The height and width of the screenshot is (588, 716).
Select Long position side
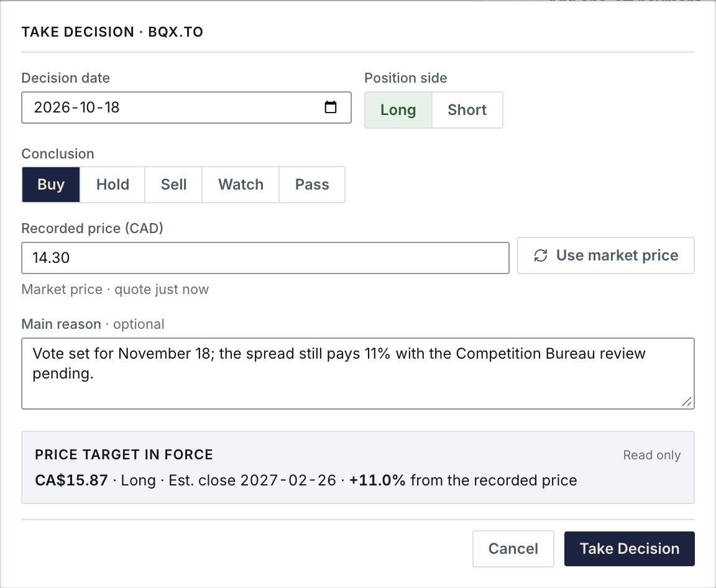point(398,110)
